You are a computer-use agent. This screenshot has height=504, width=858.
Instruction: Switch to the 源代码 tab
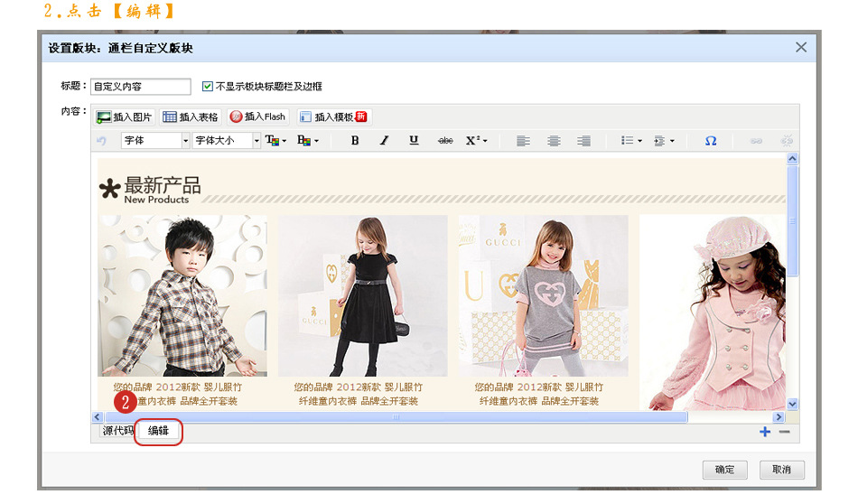(x=117, y=431)
